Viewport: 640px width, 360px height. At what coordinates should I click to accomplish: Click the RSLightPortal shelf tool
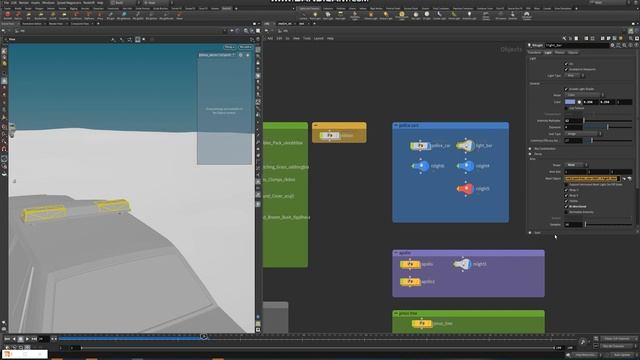click(x=166, y=16)
